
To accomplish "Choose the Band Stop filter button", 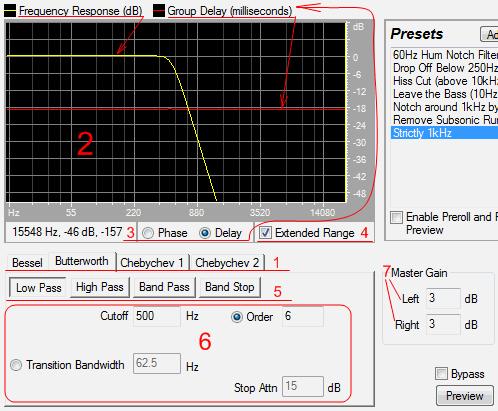I will coord(230,287).
